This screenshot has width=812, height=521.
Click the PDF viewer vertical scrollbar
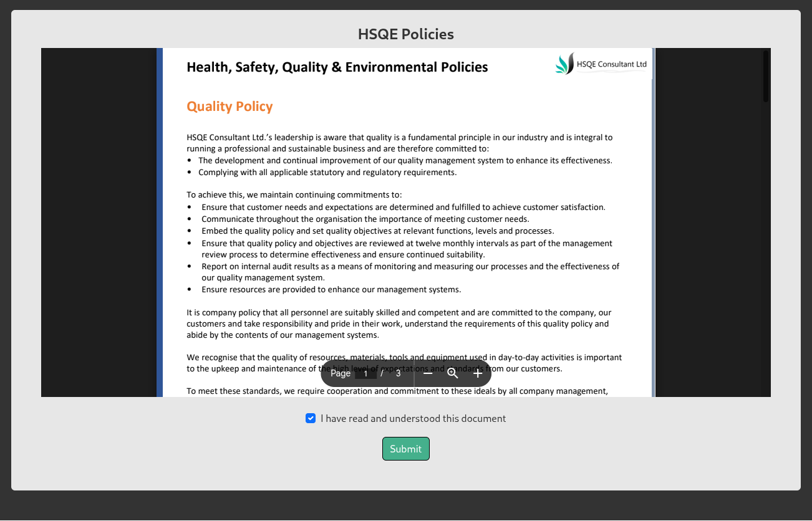(x=766, y=77)
